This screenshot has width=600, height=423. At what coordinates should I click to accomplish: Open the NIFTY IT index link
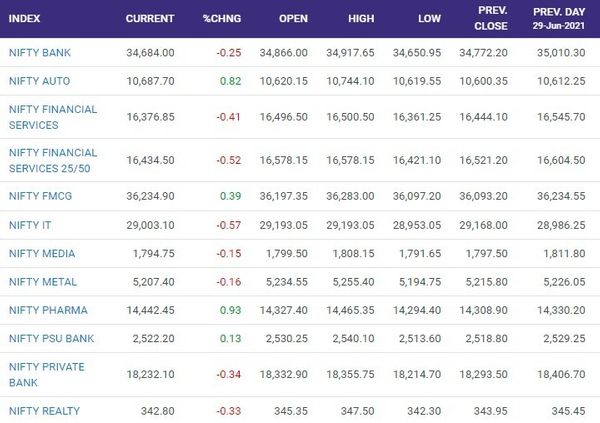tap(30, 225)
